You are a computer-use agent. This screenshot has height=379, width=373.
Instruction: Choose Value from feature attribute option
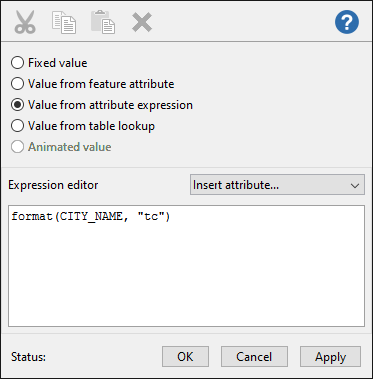click(17, 84)
